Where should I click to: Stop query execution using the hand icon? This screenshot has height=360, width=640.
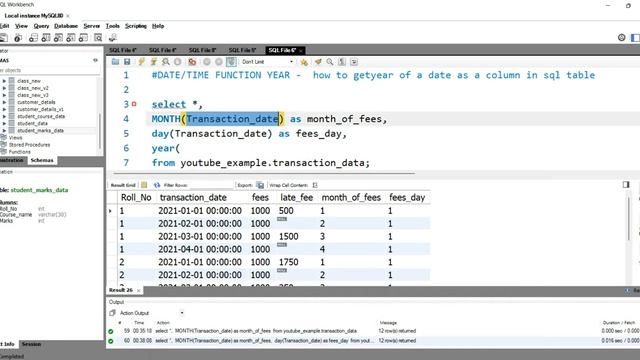pos(178,62)
